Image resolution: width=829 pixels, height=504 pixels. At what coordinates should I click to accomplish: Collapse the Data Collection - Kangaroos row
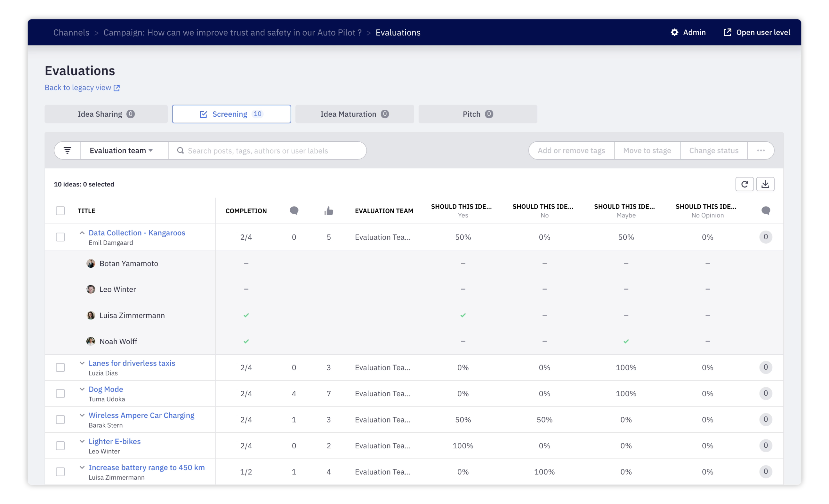tap(82, 233)
